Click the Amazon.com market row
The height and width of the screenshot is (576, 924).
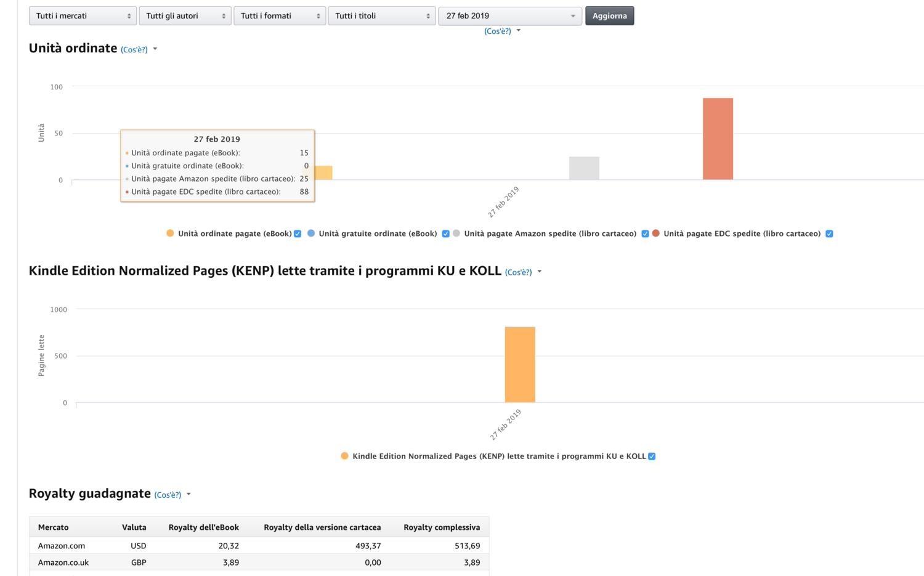[259, 546]
